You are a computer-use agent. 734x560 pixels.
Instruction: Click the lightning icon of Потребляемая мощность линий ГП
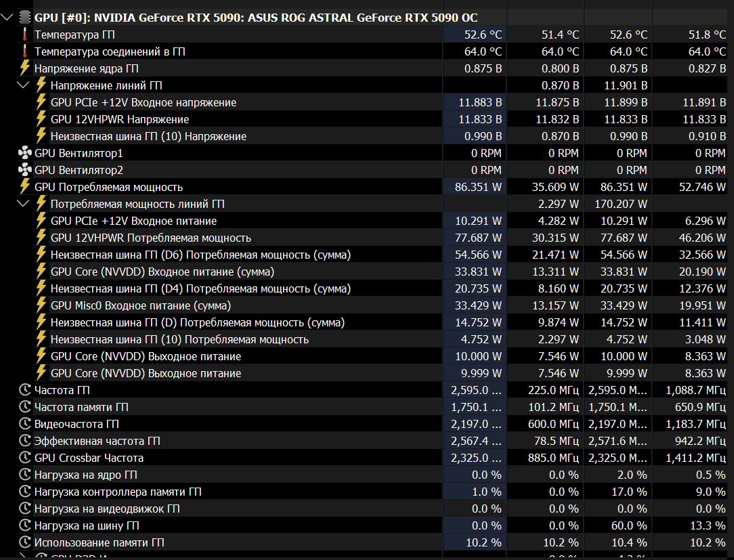(x=41, y=204)
